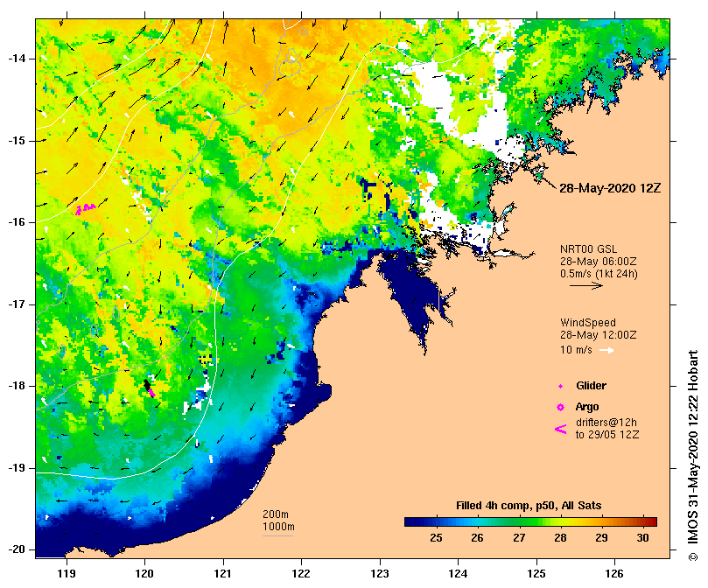Image resolution: width=708 pixels, height=588 pixels.
Task: Click the latitude axis label '-19'
Action: tap(18, 468)
